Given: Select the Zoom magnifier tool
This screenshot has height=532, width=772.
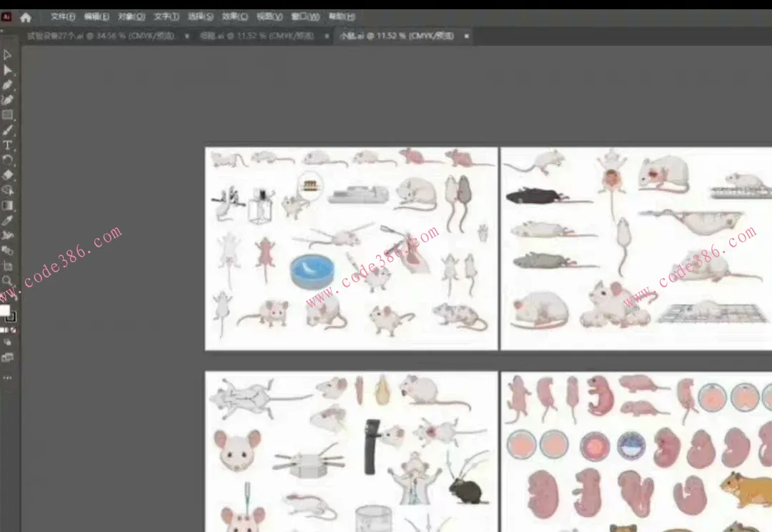Looking at the screenshot, I should tap(7, 280).
